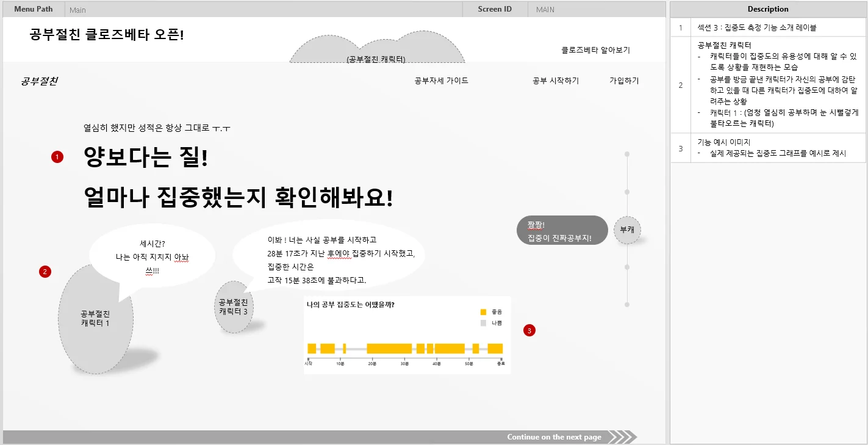Select the 가입하기 link in the navigation
868x445 pixels.
click(x=624, y=81)
